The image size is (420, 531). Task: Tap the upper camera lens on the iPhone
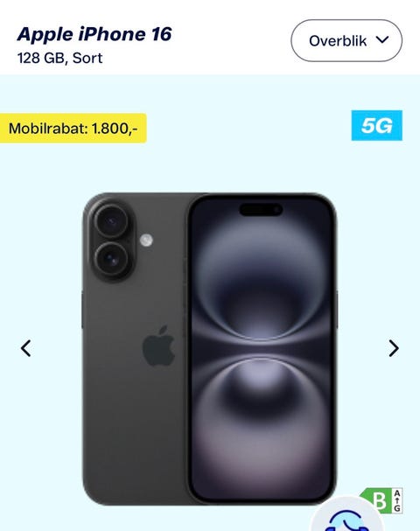click(x=111, y=221)
